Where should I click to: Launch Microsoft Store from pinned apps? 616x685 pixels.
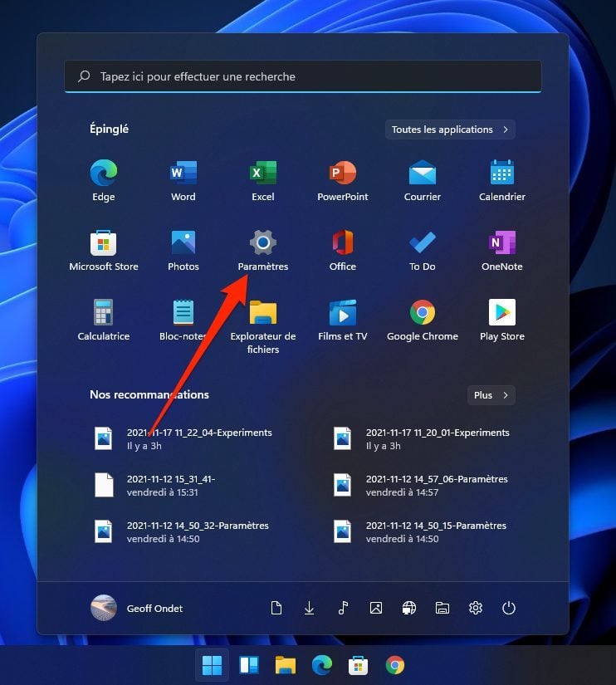(104, 250)
